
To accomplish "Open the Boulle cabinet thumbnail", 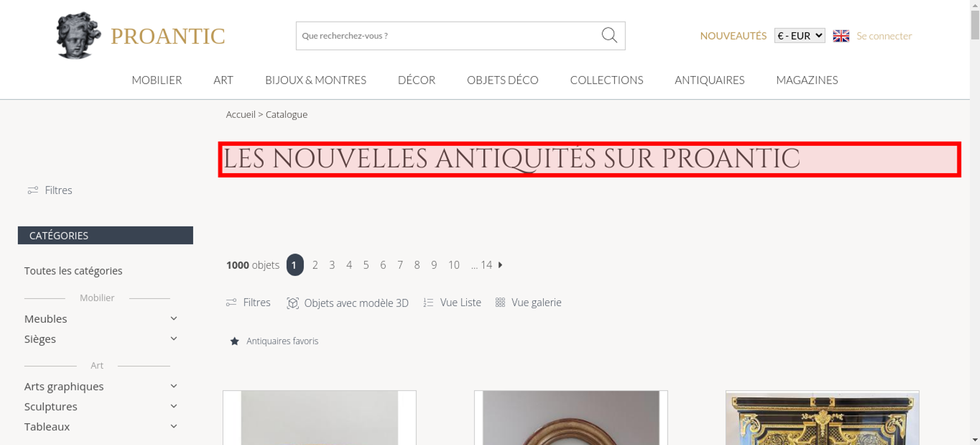I will 822,418.
